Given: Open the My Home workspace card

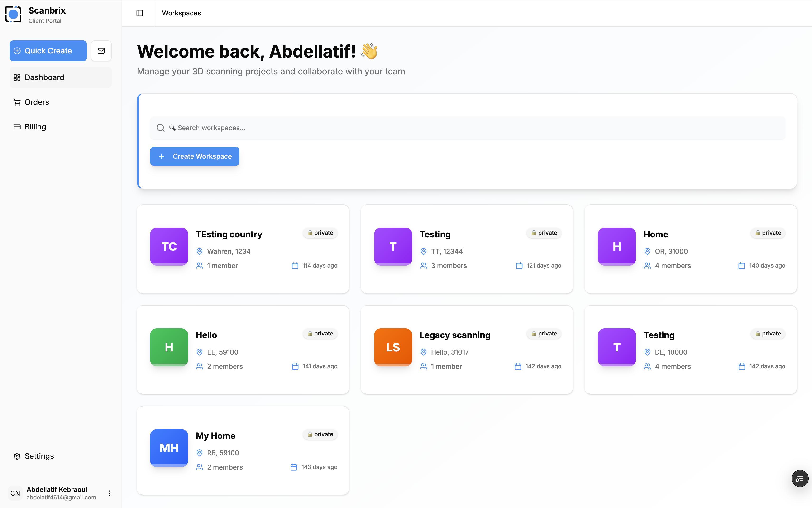Looking at the screenshot, I should [x=243, y=450].
